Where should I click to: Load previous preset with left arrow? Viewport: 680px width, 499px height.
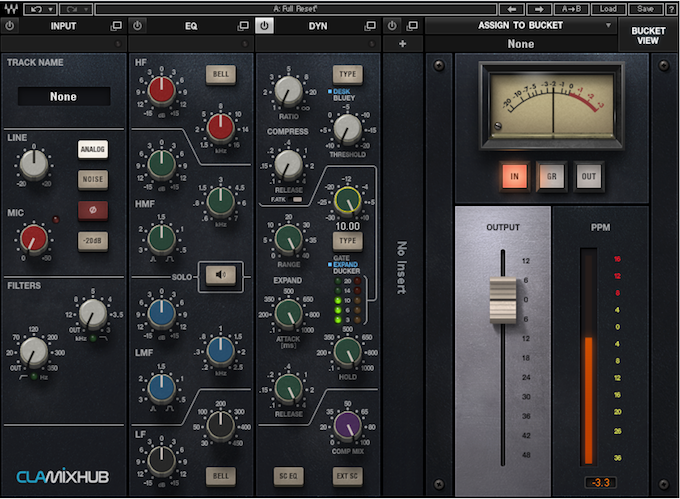[x=512, y=9]
